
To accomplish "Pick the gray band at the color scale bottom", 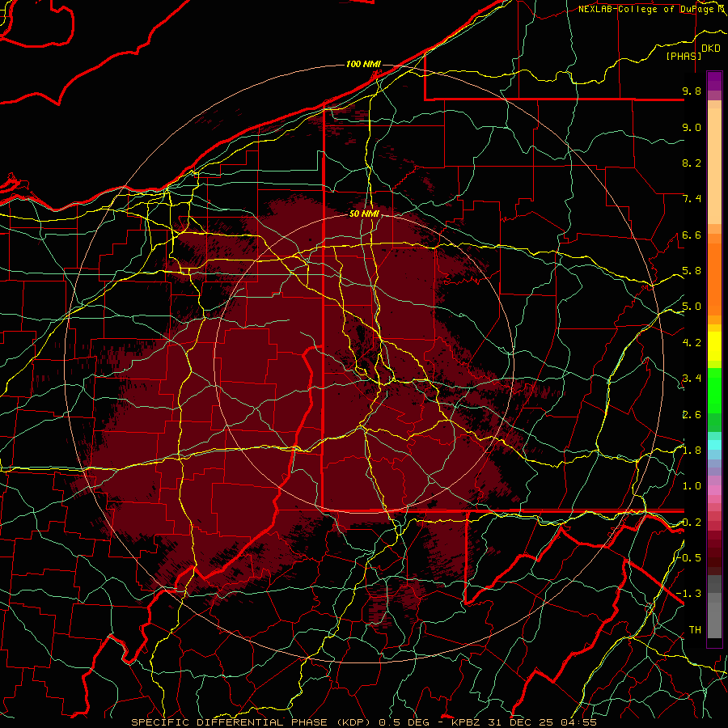I will (x=714, y=620).
